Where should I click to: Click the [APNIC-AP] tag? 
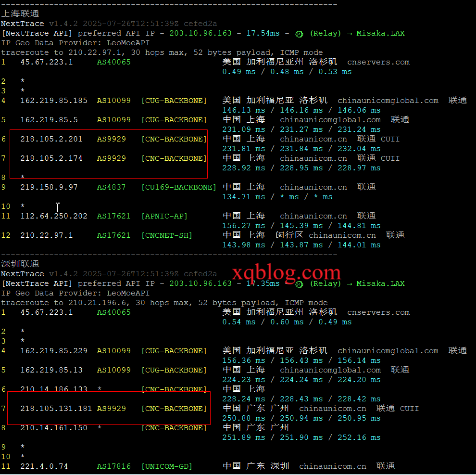[x=164, y=216]
